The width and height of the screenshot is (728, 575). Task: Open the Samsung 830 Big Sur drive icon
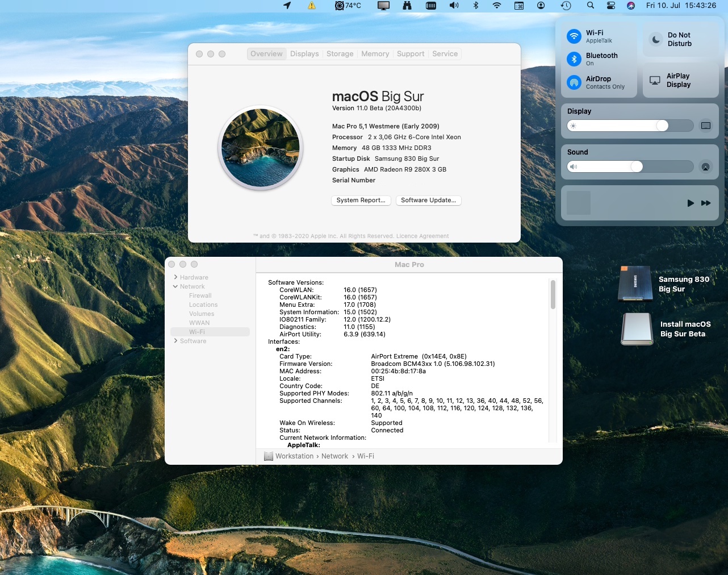pyautogui.click(x=635, y=284)
